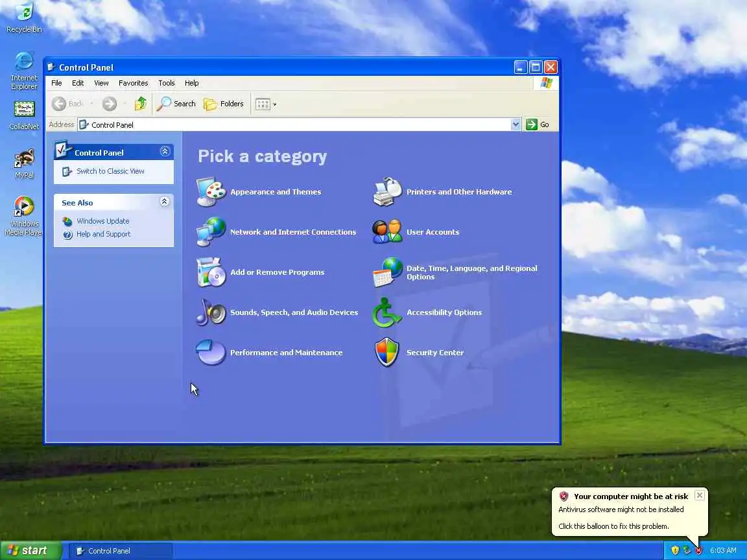Expand the Address bar dropdown arrow

(x=516, y=124)
